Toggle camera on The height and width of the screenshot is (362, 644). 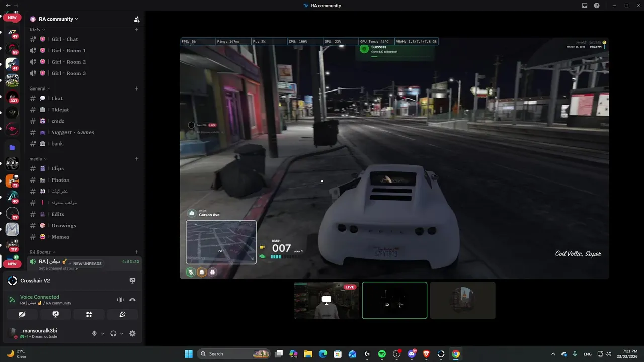(x=22, y=314)
